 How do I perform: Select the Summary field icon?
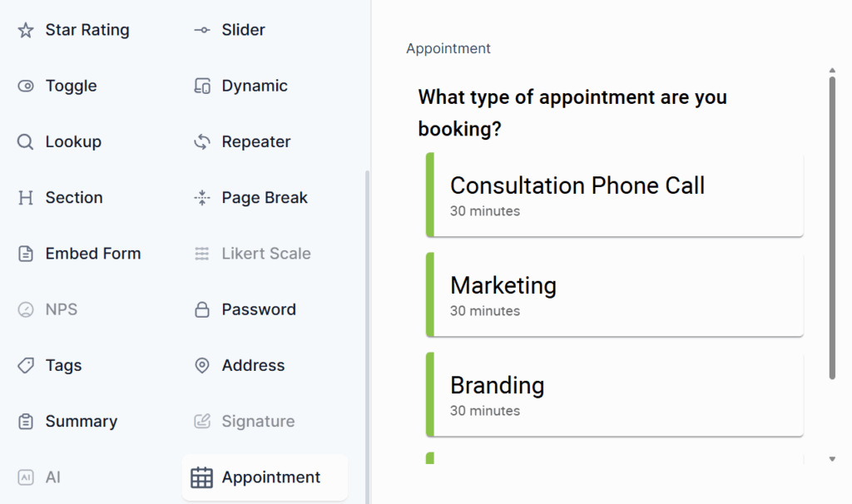tap(26, 421)
